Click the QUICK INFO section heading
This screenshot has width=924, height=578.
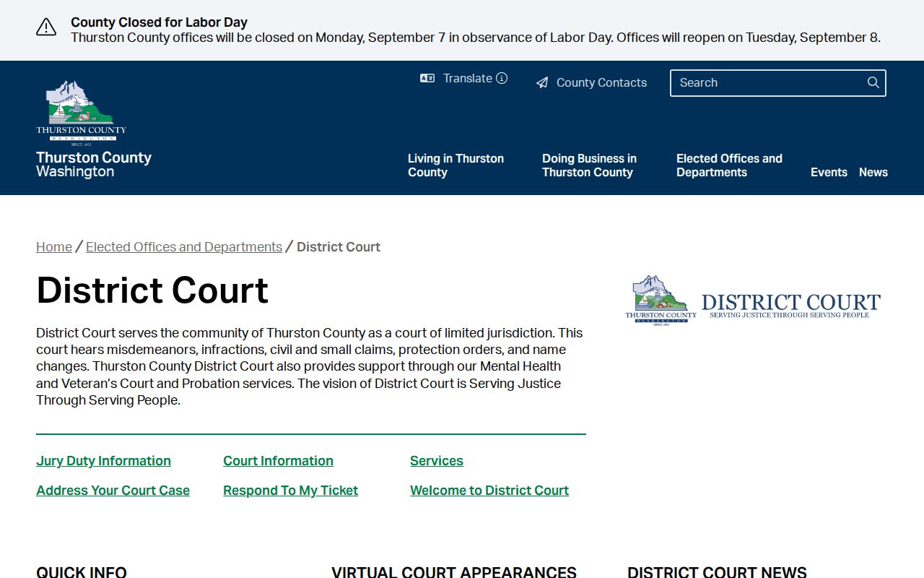click(x=82, y=572)
